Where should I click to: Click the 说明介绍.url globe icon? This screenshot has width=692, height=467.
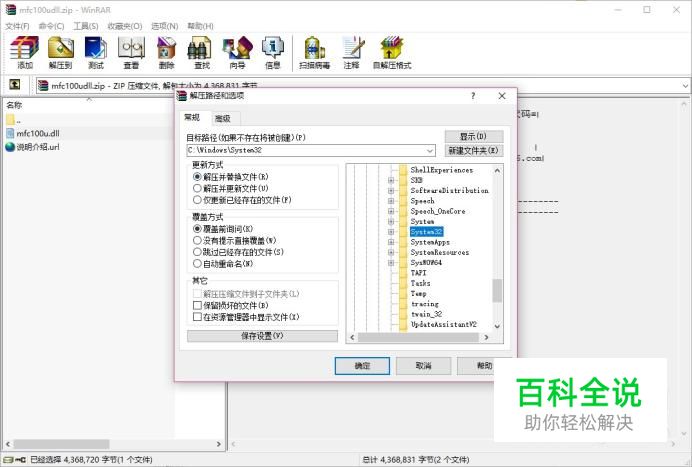(10, 147)
